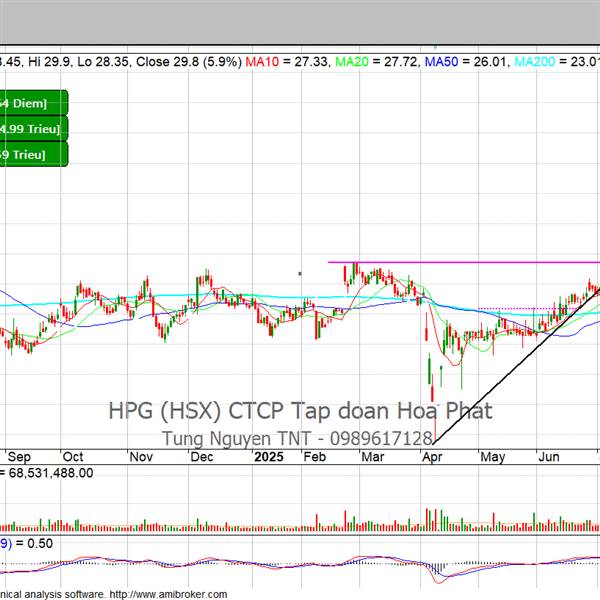This screenshot has width=600, height=600.
Task: Select the dotted magenta short horizontal line
Action: (x=510, y=308)
